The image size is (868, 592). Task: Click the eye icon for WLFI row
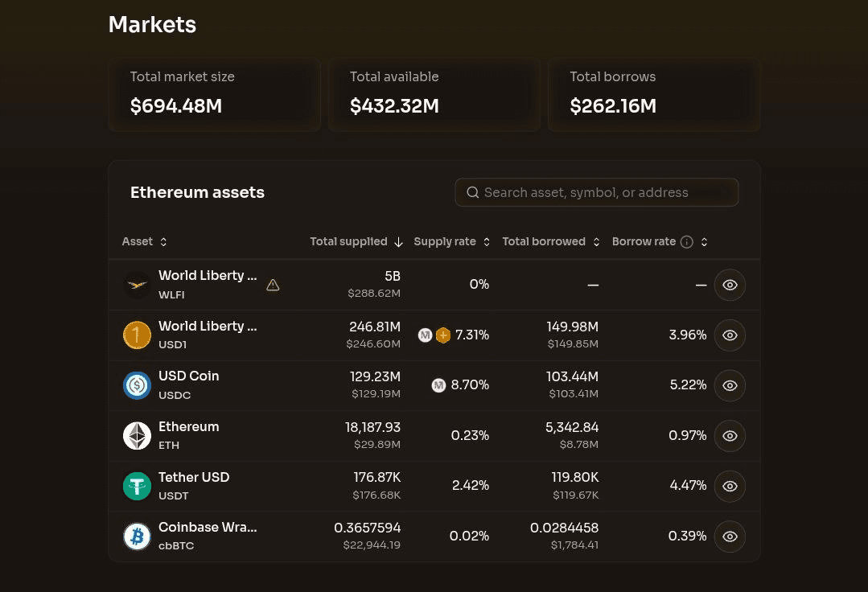tap(730, 285)
